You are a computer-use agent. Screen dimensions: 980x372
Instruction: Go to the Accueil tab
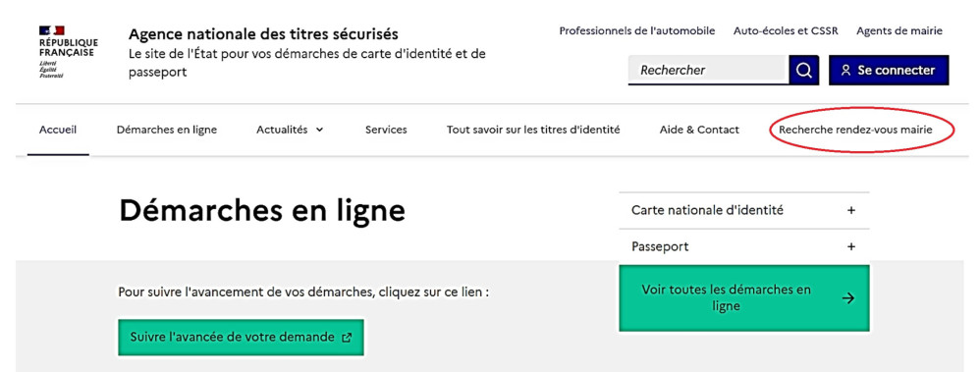[x=58, y=130]
